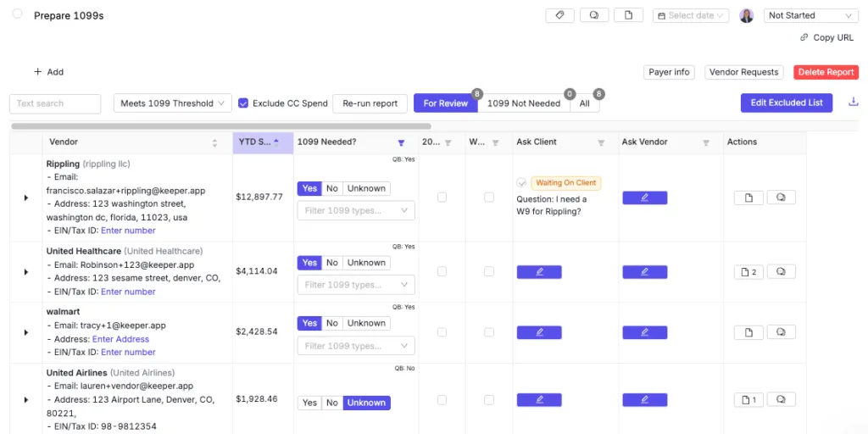Sort by Vendor column arrows
Screen dimensions: 868x434
tap(214, 142)
